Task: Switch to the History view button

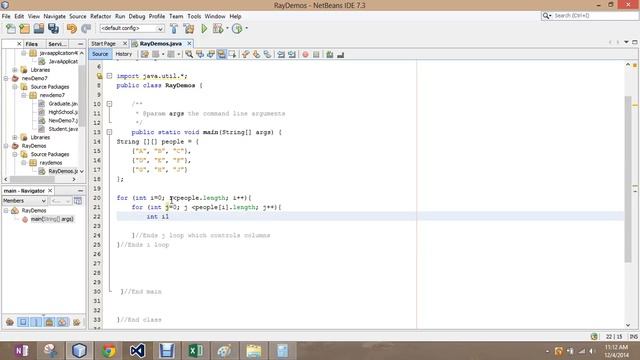Action: [x=123, y=54]
